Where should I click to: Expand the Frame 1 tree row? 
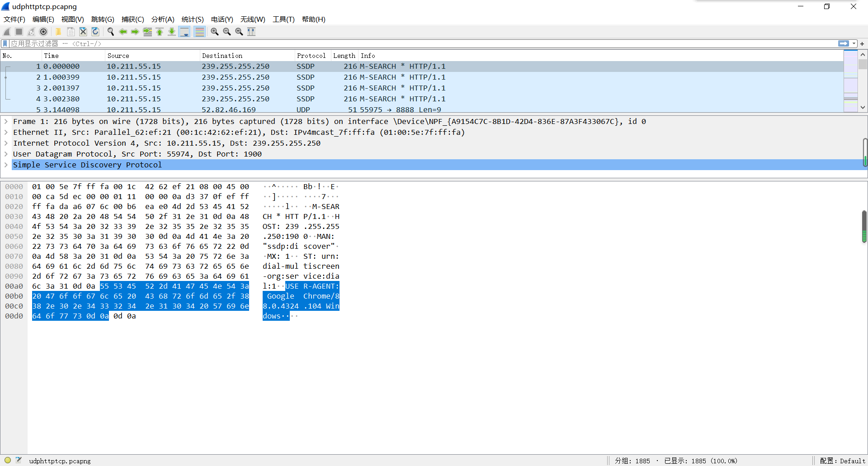coord(6,121)
